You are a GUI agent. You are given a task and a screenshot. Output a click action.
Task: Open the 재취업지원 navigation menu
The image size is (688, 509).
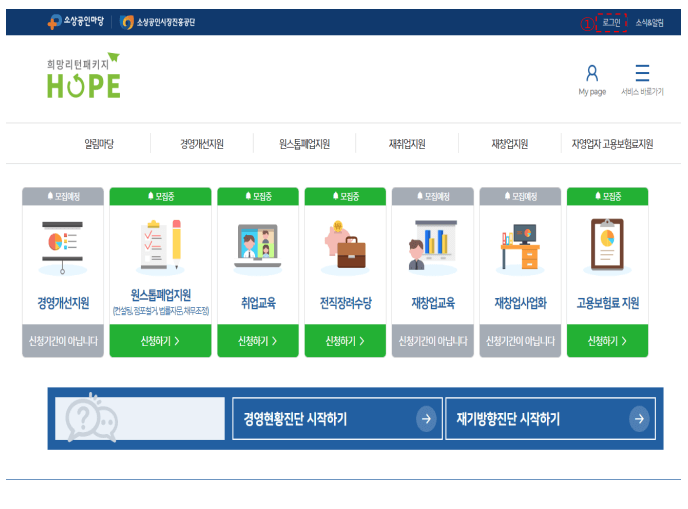(x=407, y=143)
